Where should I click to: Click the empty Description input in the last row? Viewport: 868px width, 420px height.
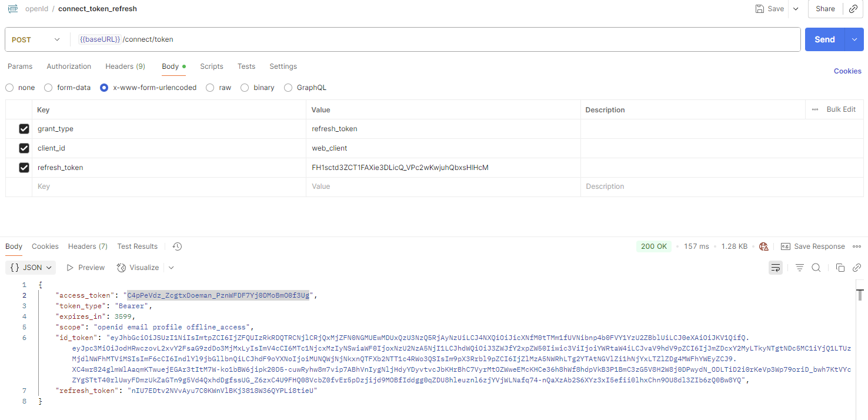[722, 186]
